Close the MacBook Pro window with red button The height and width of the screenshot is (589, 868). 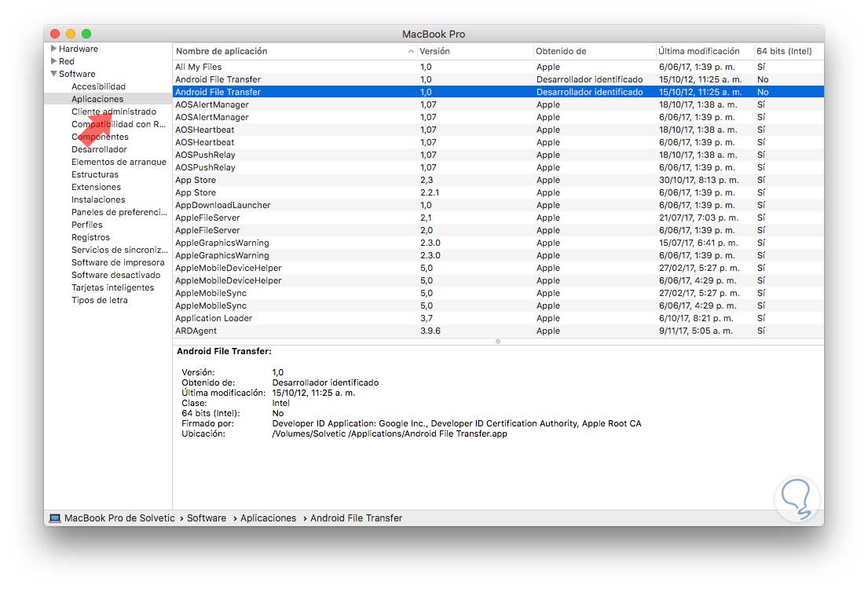pos(55,34)
